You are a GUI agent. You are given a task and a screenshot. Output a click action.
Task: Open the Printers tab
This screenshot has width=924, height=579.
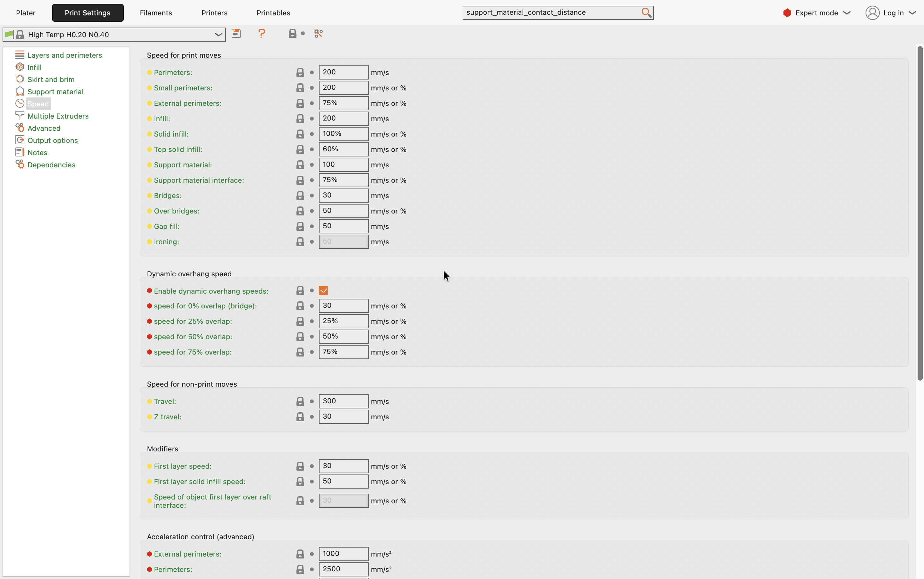[x=214, y=13]
